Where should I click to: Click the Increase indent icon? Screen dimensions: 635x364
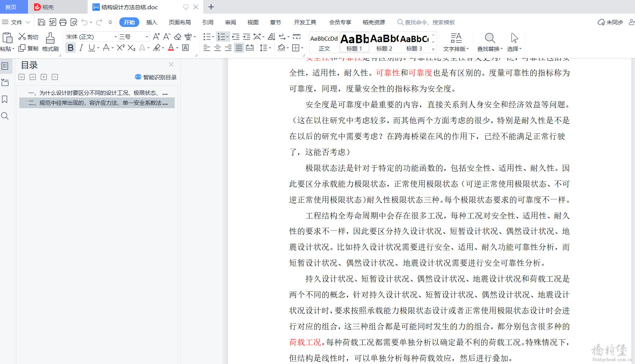246,37
